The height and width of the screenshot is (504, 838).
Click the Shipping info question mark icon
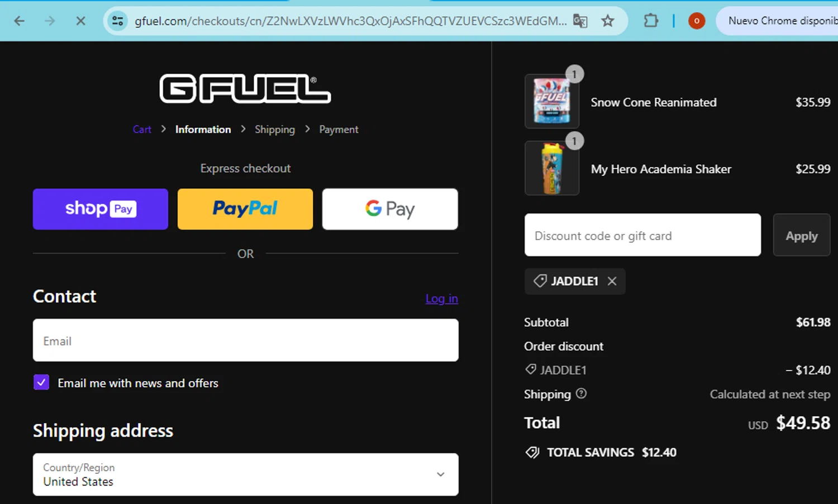pos(581,393)
